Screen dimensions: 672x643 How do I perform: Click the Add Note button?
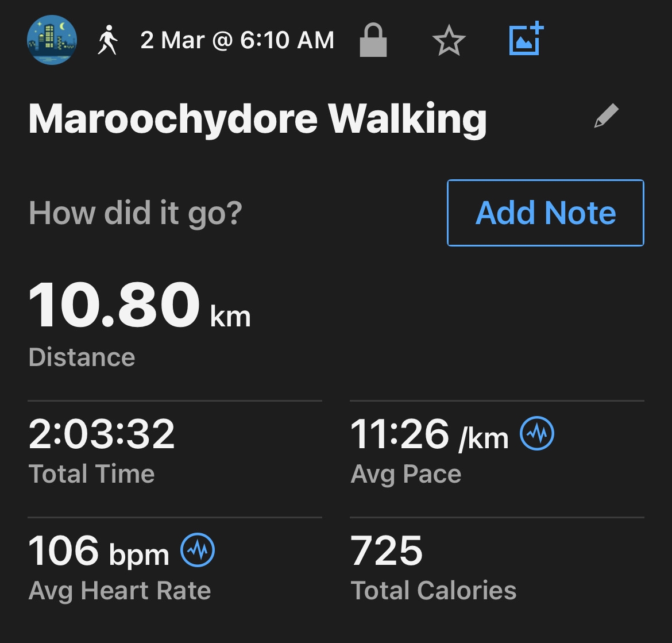tap(545, 213)
